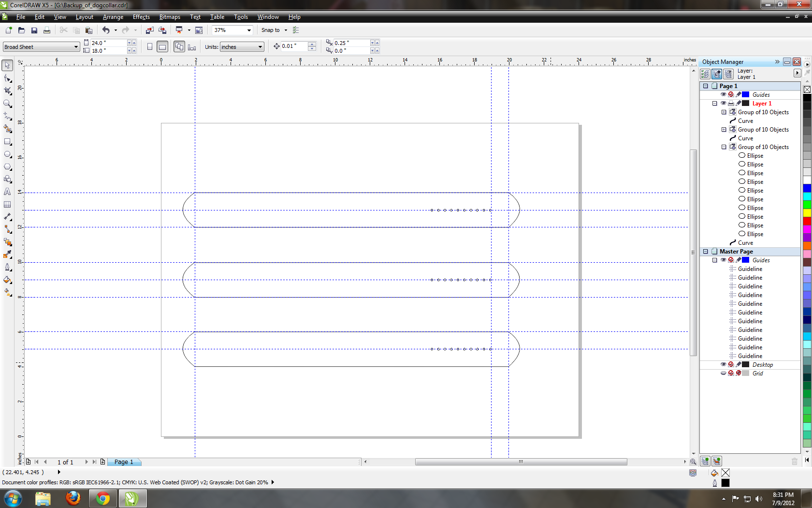812x508 pixels.
Task: Toggle editable pencil of Layer 1
Action: pos(739,103)
